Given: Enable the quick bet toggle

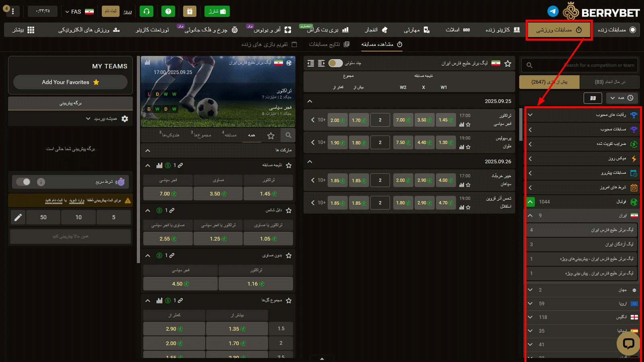Looking at the screenshot, I should coord(23,182).
